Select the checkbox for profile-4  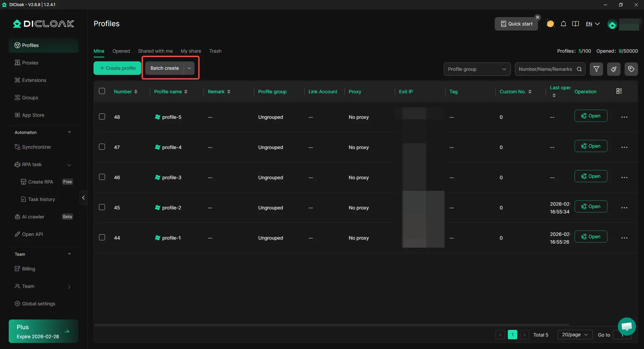(x=102, y=147)
